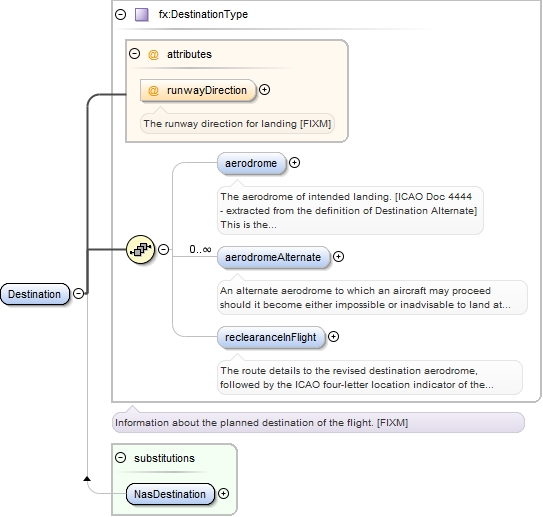This screenshot has width=543, height=517.
Task: Click the purple fx:DestinationType type icon
Action: 142,15
